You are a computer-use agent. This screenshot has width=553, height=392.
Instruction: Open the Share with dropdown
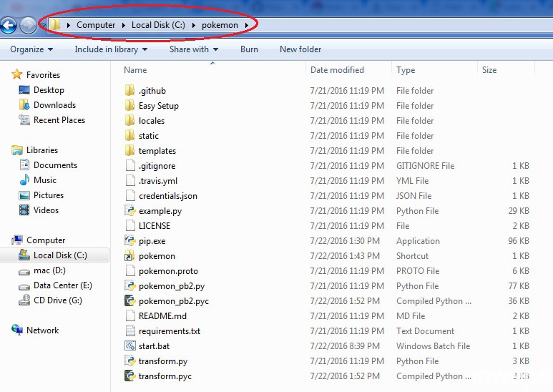194,49
